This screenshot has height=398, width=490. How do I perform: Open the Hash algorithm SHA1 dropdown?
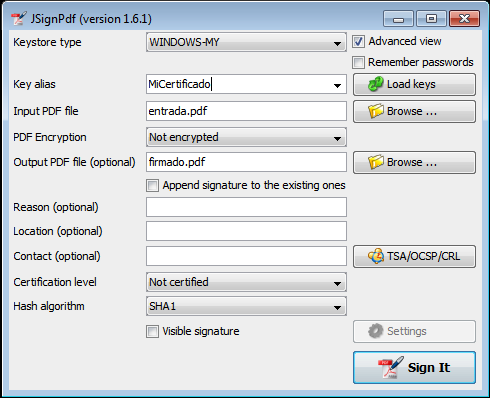pyautogui.click(x=246, y=306)
